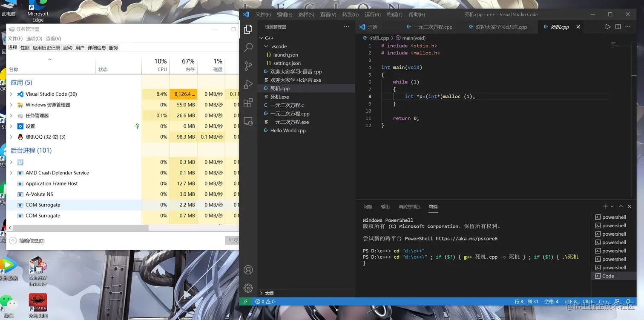The image size is (644, 320).
Task: Show the 问题 panel tab
Action: pyautogui.click(x=368, y=206)
